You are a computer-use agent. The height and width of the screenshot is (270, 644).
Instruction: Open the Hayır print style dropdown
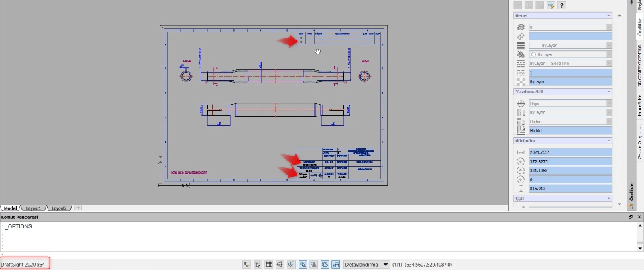pyautogui.click(x=570, y=103)
